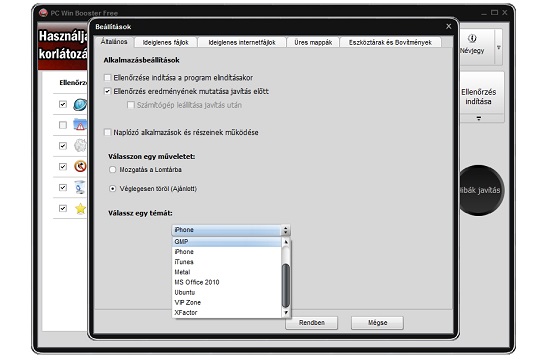The image size is (550, 363).
Task: Uncheck the recycle bin item checkbox
Action: (63, 187)
